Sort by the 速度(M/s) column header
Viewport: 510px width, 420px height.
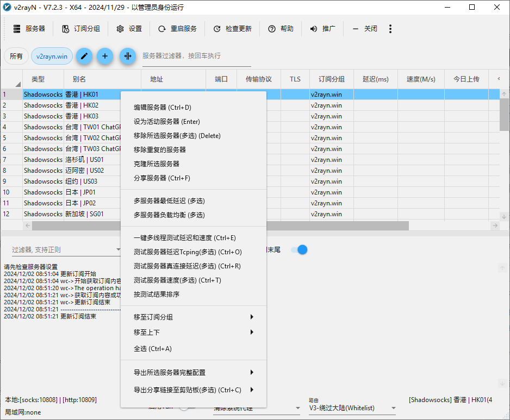click(x=421, y=79)
